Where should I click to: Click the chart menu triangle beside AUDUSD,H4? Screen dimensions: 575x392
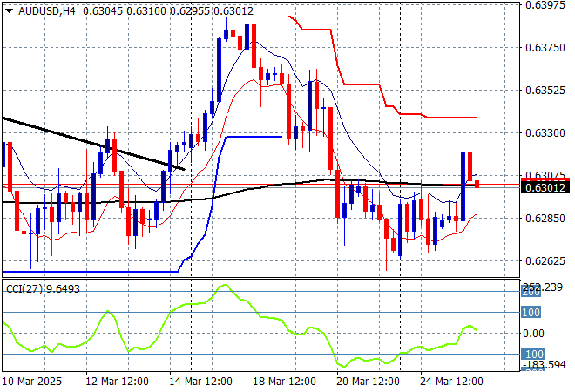[x=10, y=11]
